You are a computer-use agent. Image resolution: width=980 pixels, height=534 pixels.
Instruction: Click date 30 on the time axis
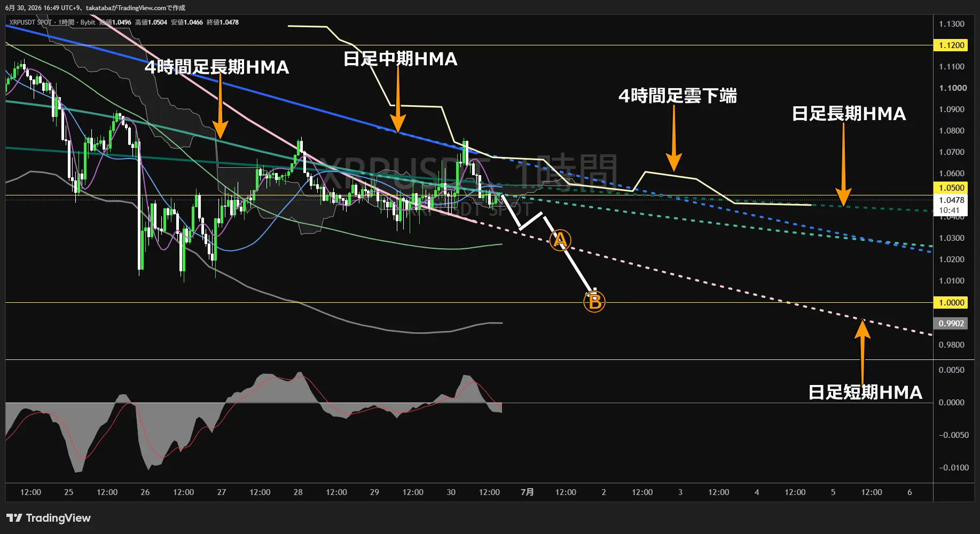point(451,492)
